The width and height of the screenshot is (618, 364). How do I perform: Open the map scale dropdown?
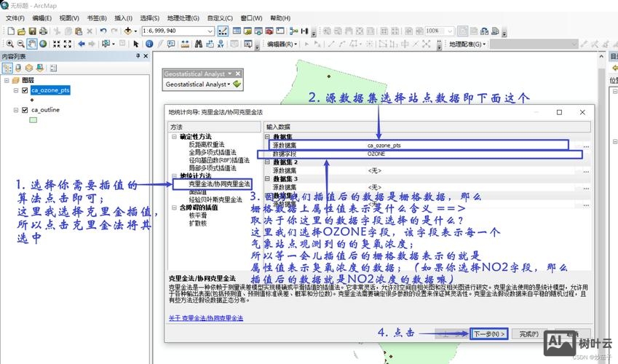210,31
